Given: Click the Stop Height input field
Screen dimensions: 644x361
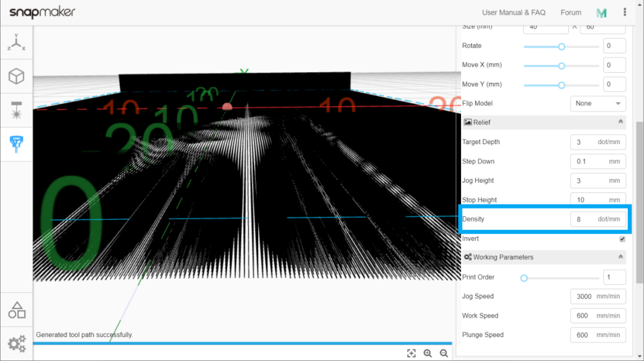Looking at the screenshot, I should pyautogui.click(x=598, y=200).
